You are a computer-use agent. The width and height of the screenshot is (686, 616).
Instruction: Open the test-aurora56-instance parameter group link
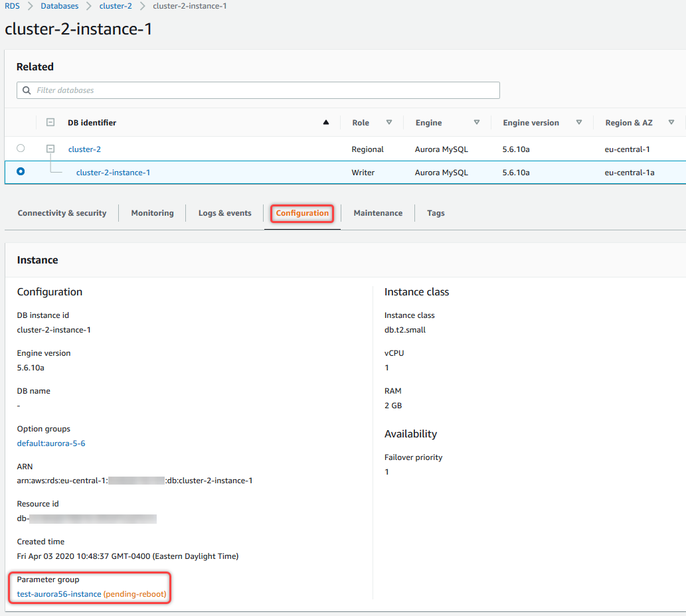[59, 594]
